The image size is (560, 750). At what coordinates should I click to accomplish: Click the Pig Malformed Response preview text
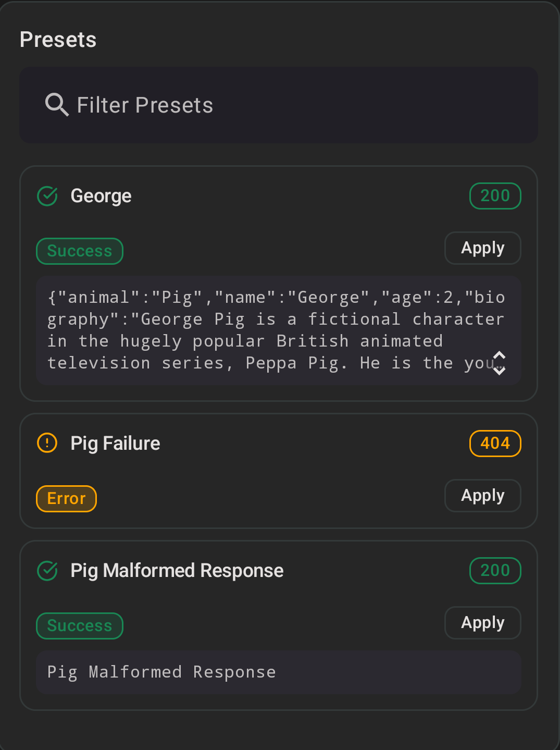tap(161, 672)
